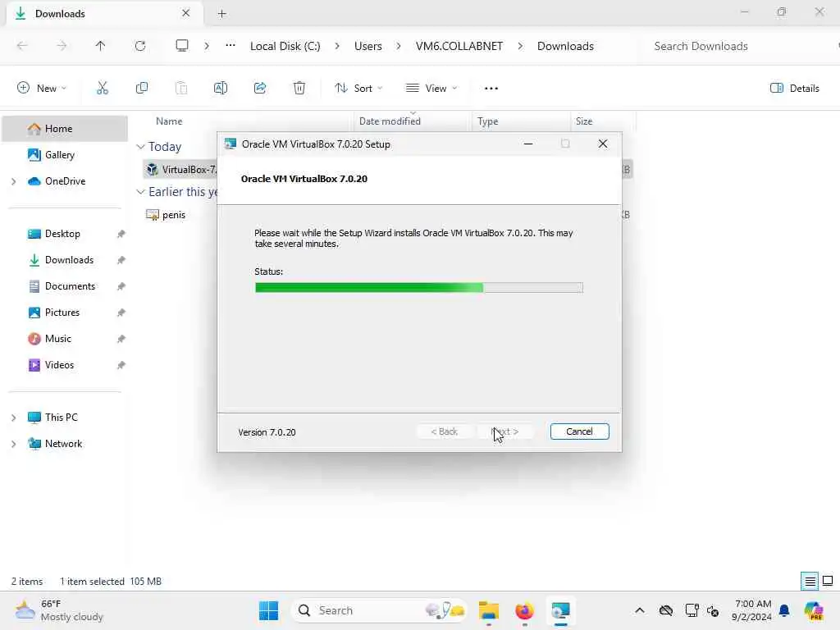Click the installation progress bar
Viewport: 840px width, 630px height.
419,288
